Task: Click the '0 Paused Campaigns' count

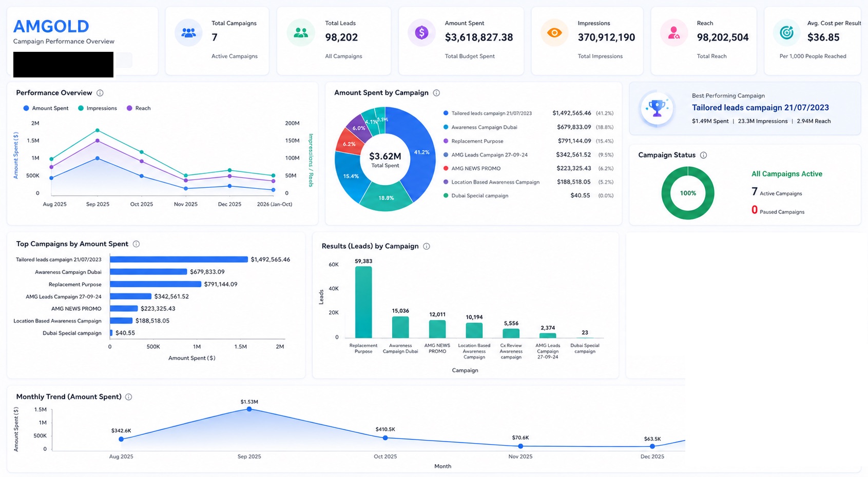Action: 778,210
